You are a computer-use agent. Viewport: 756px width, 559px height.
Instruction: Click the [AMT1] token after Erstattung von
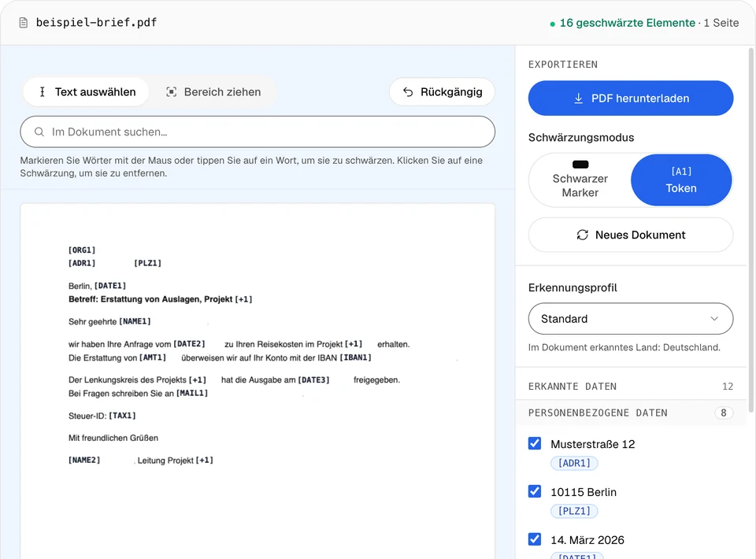152,357
